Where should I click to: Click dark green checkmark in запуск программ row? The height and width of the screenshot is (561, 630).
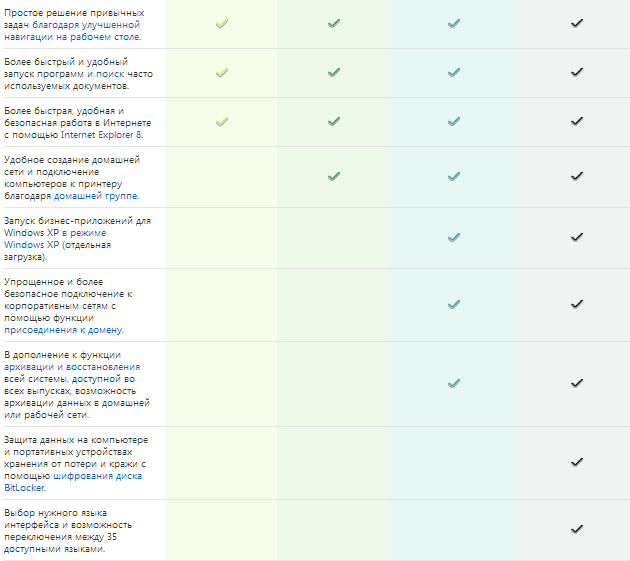[334, 73]
